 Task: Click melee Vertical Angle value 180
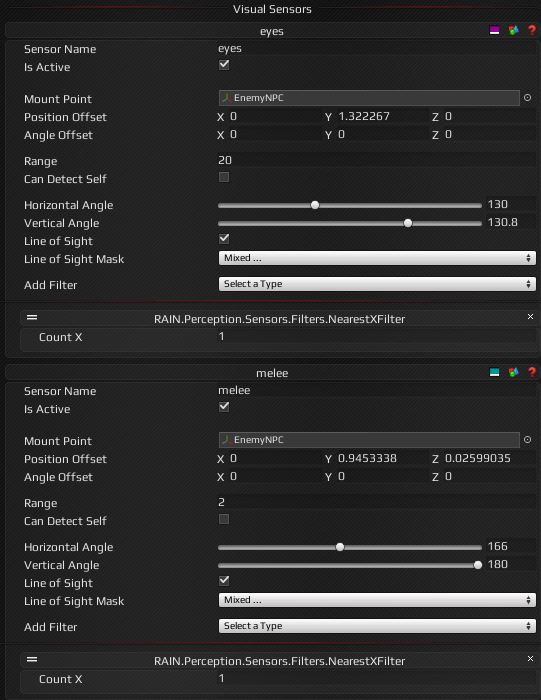[511, 564]
